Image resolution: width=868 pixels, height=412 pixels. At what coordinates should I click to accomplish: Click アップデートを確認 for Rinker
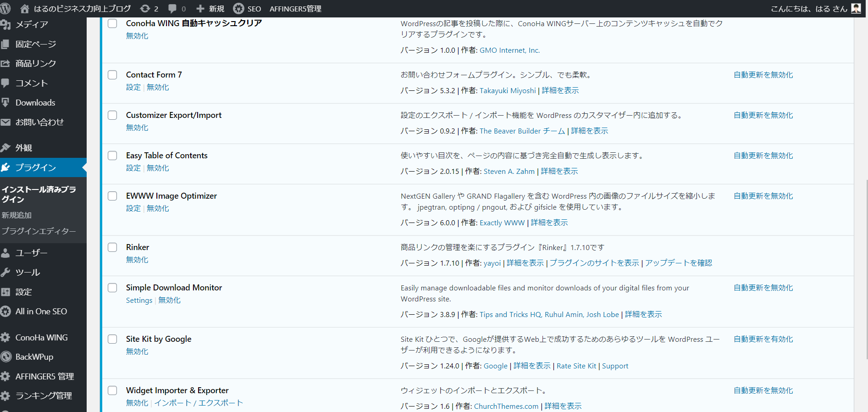679,263
